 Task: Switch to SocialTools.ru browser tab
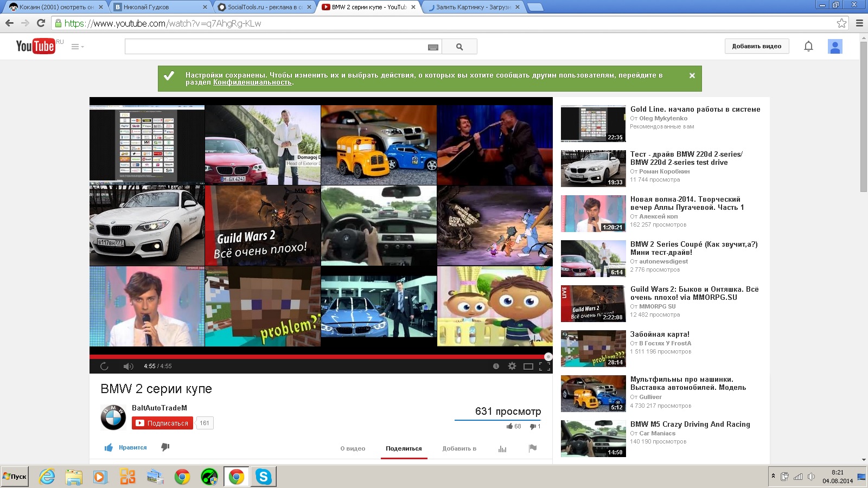coord(265,7)
